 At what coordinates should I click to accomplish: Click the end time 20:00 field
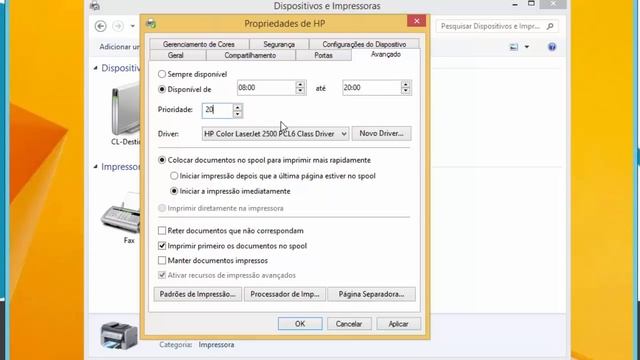pos(371,88)
